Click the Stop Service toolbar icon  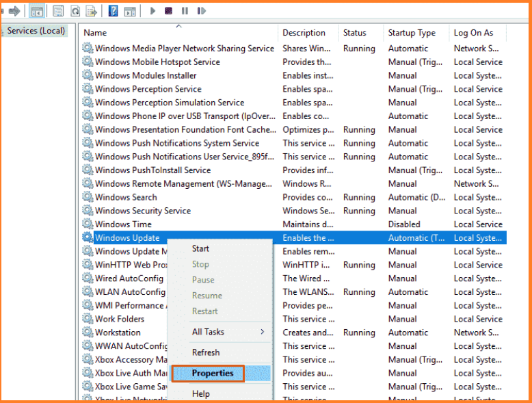pyautogui.click(x=168, y=11)
